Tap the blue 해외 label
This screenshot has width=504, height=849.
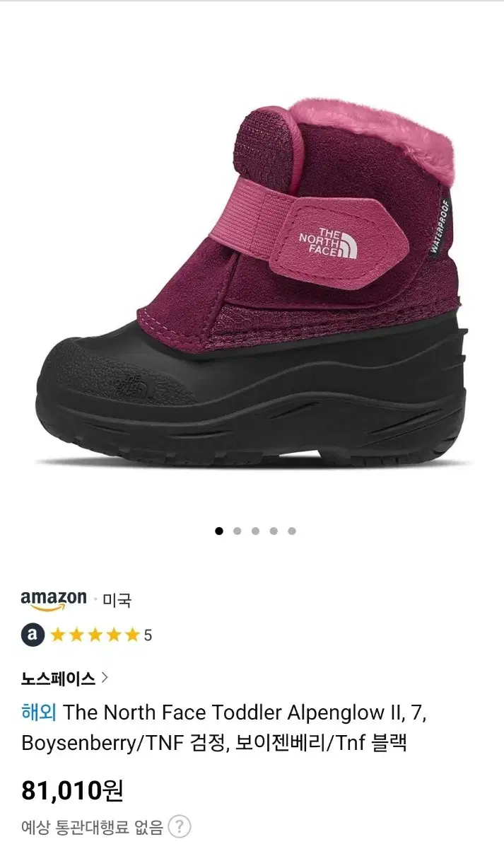(38, 712)
